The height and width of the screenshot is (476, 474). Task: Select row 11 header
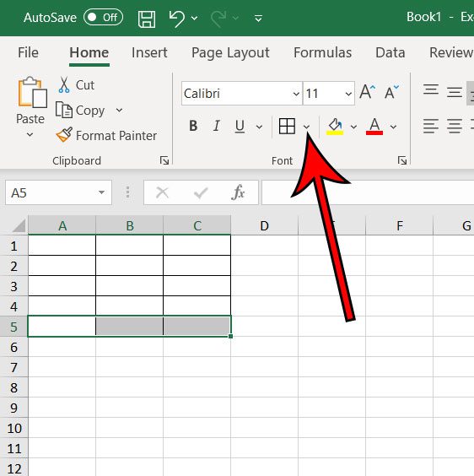pos(13,448)
